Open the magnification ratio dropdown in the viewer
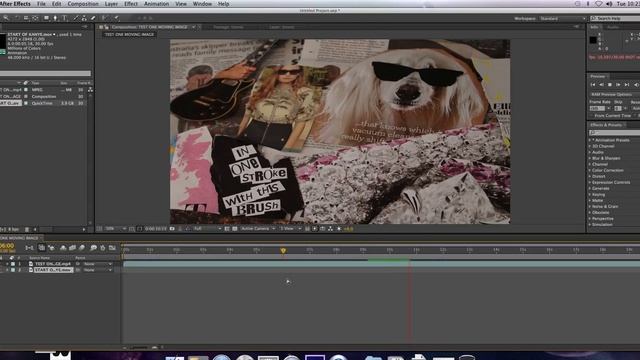Image resolution: width=640 pixels, height=360 pixels. (116, 229)
